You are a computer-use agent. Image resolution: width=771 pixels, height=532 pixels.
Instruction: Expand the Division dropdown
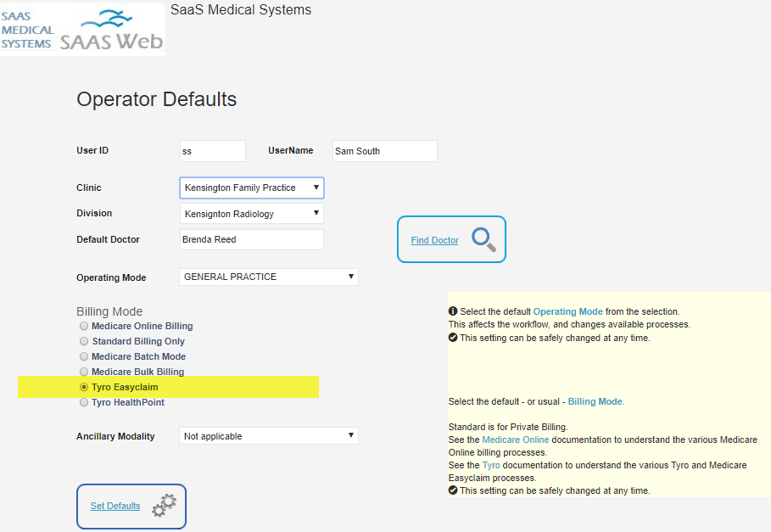tap(252, 213)
